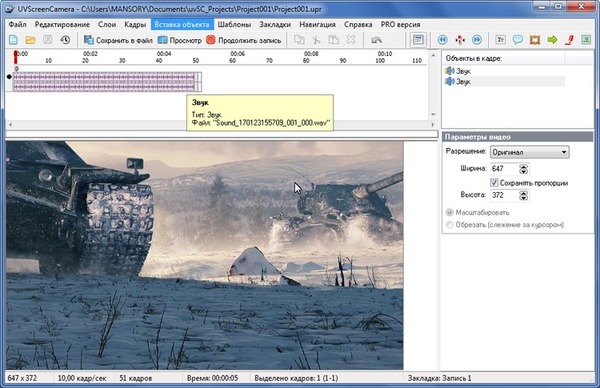
Task: Click the red playhead marker on timeline
Action: click(16, 57)
